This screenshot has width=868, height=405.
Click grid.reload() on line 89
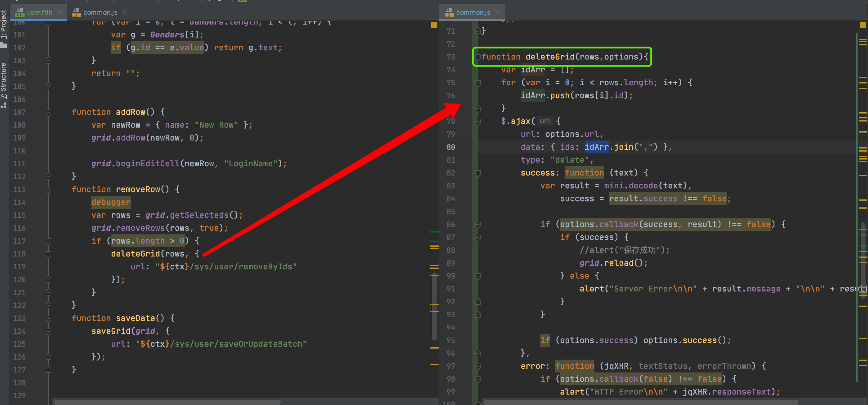coord(613,263)
